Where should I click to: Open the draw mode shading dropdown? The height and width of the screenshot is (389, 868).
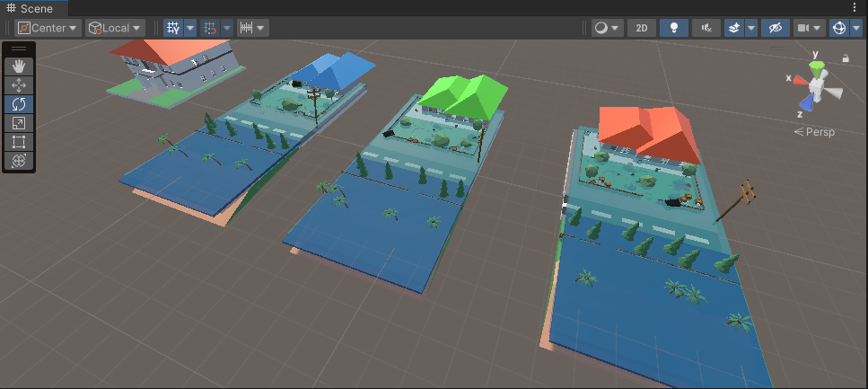[x=607, y=28]
